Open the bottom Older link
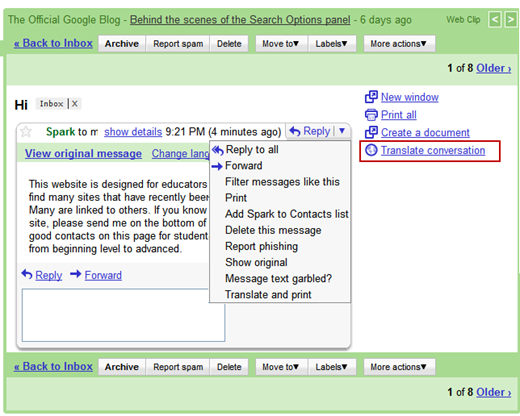Image resolution: width=520 pixels, height=416 pixels. coord(494,392)
